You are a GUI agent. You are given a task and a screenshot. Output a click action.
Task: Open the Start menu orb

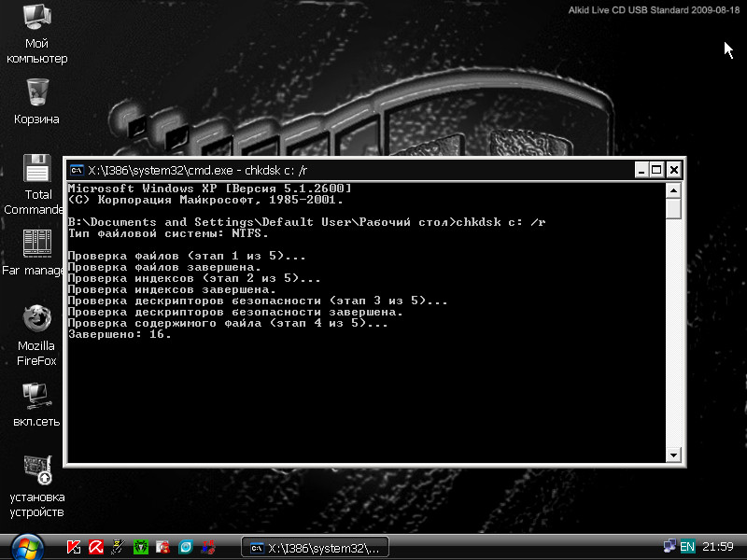[x=27, y=548]
